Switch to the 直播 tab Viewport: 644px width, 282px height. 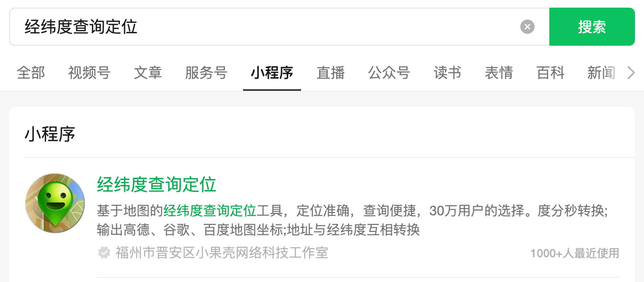click(331, 73)
